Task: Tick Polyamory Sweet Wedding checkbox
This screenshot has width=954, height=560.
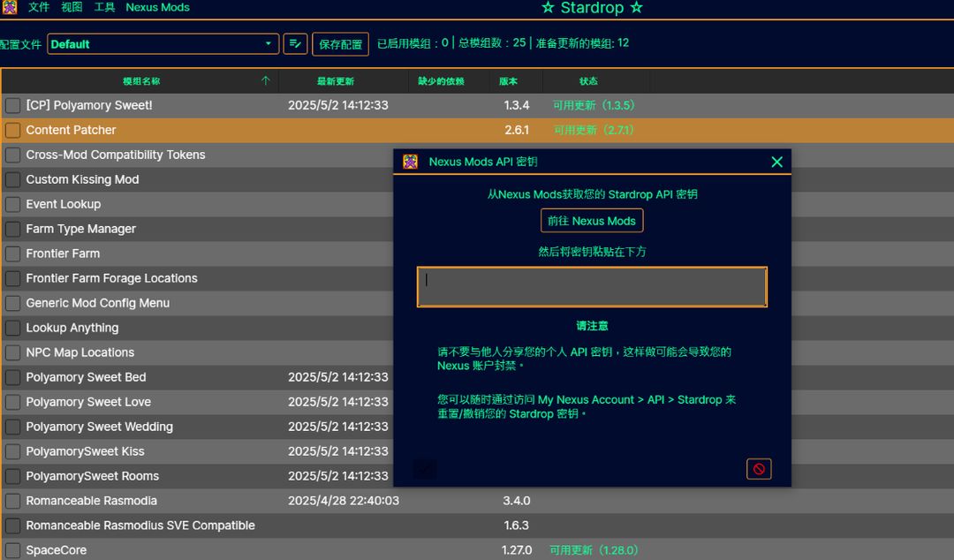Action: 12,427
